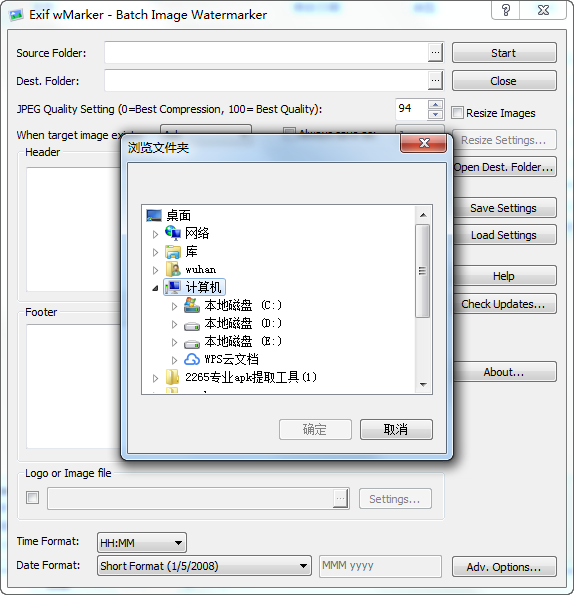Select the 2265专业apk提取工具(1) folder

251,377
